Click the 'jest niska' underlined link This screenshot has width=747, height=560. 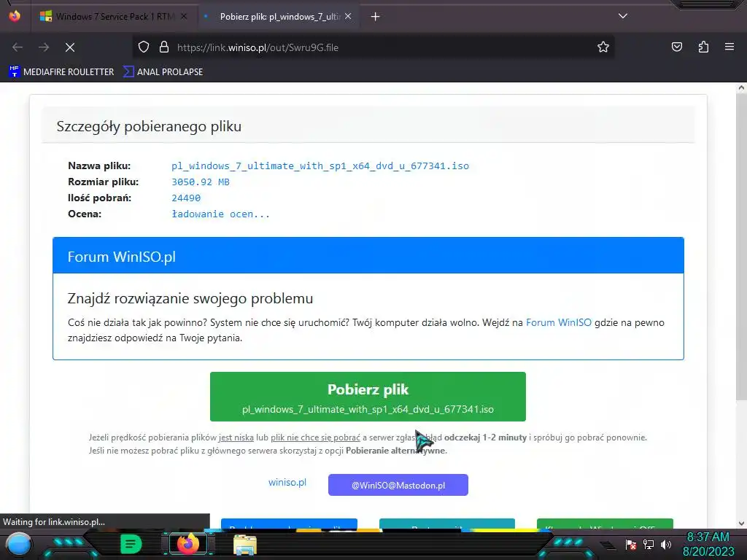tap(236, 437)
